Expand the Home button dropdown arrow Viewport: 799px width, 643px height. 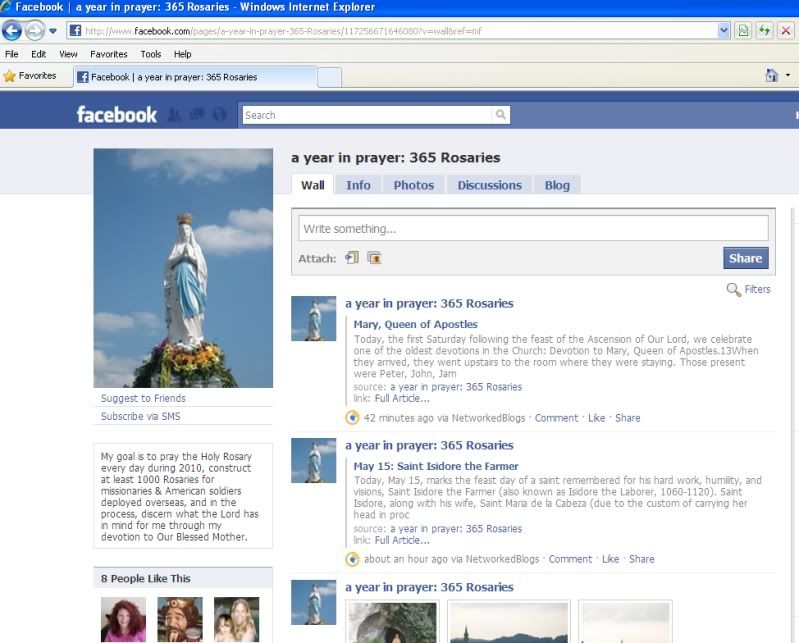point(788,75)
